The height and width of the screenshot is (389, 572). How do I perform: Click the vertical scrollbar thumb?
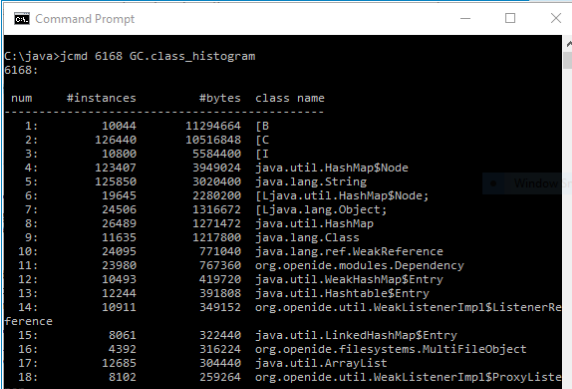click(568, 60)
